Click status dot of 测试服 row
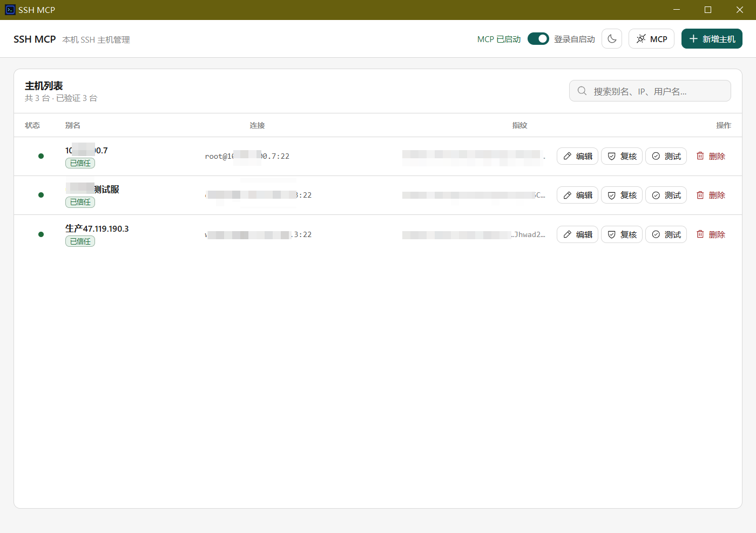756x533 pixels. click(x=41, y=195)
